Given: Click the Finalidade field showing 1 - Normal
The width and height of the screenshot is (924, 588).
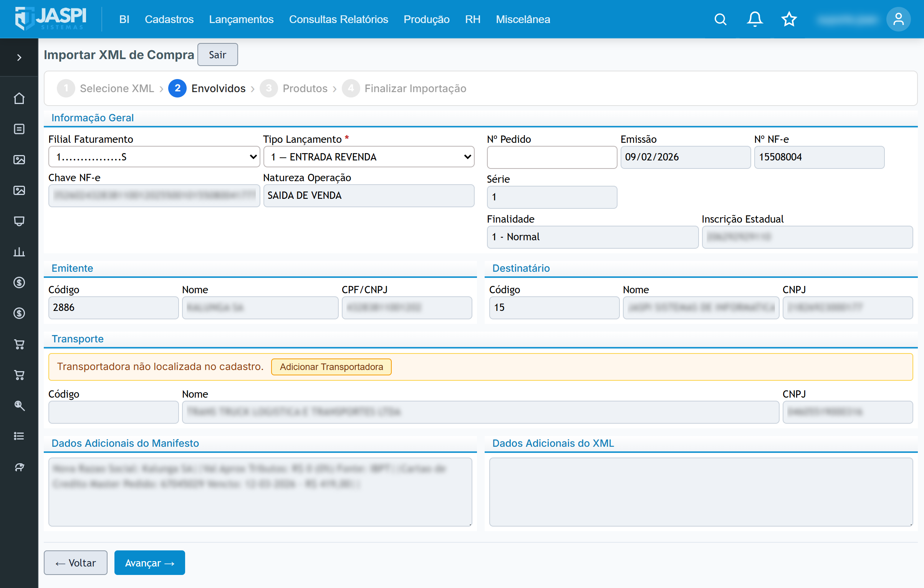Looking at the screenshot, I should (x=593, y=237).
